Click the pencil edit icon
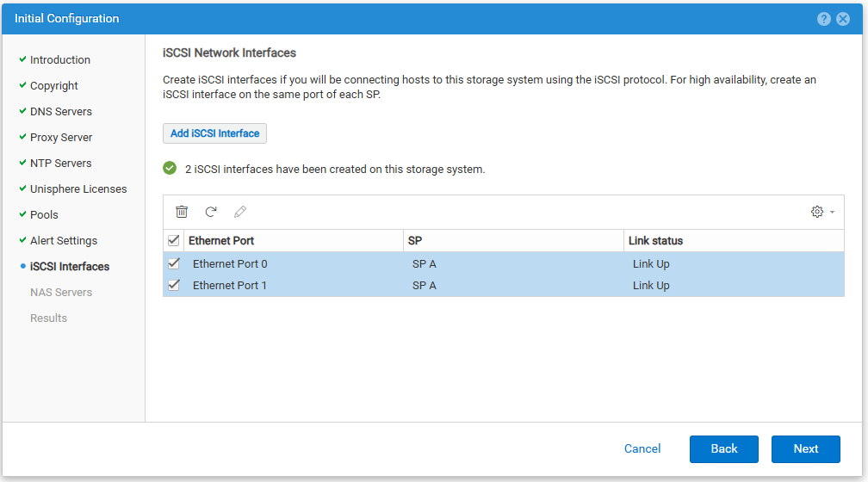The height and width of the screenshot is (482, 868). (x=240, y=212)
